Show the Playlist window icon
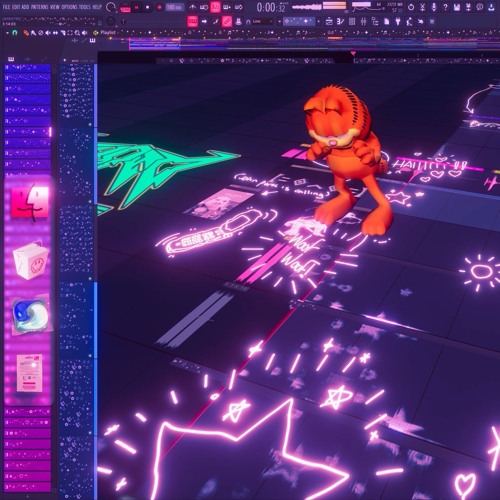 (x=329, y=21)
